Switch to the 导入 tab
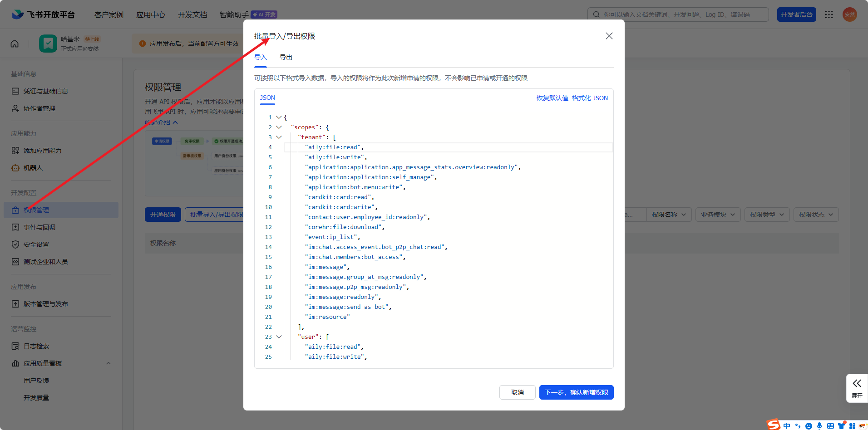This screenshot has width=868, height=430. pyautogui.click(x=261, y=57)
